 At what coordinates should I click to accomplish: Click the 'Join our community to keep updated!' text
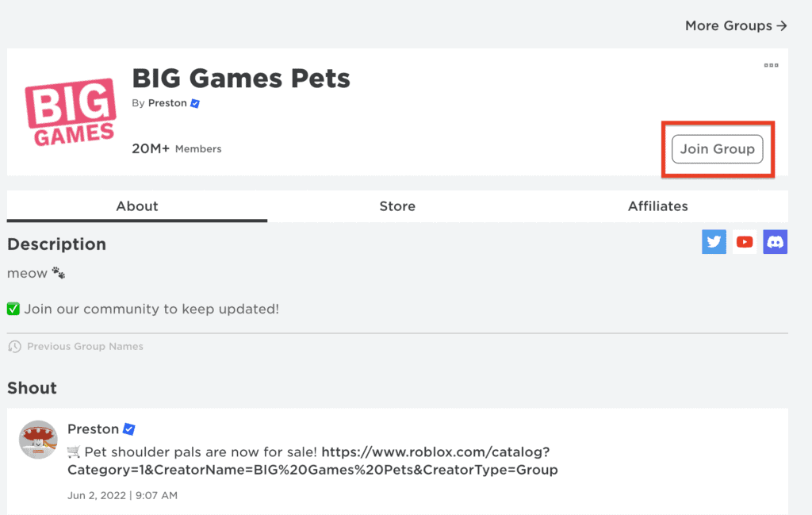point(151,309)
